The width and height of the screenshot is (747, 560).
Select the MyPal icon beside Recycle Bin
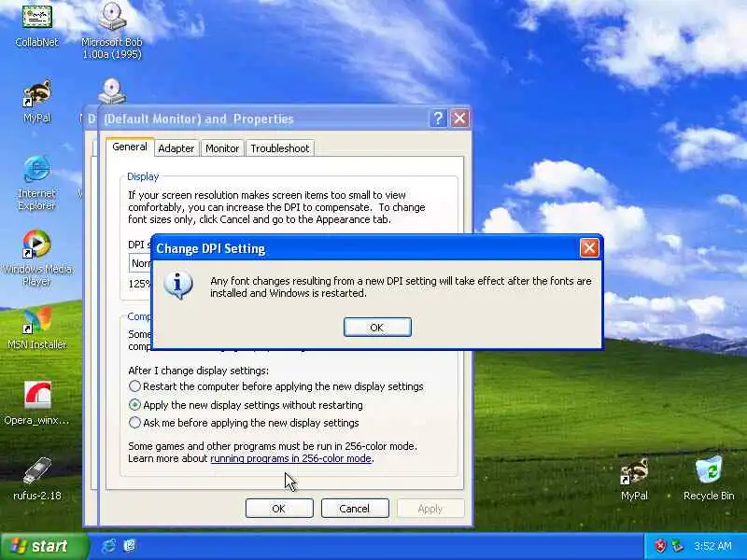pyautogui.click(x=634, y=479)
